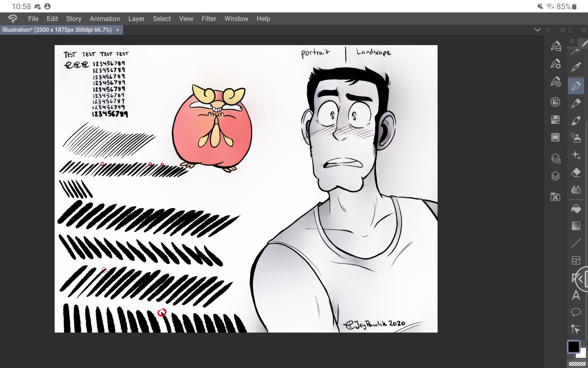Select the black main color swatch

coord(573,347)
